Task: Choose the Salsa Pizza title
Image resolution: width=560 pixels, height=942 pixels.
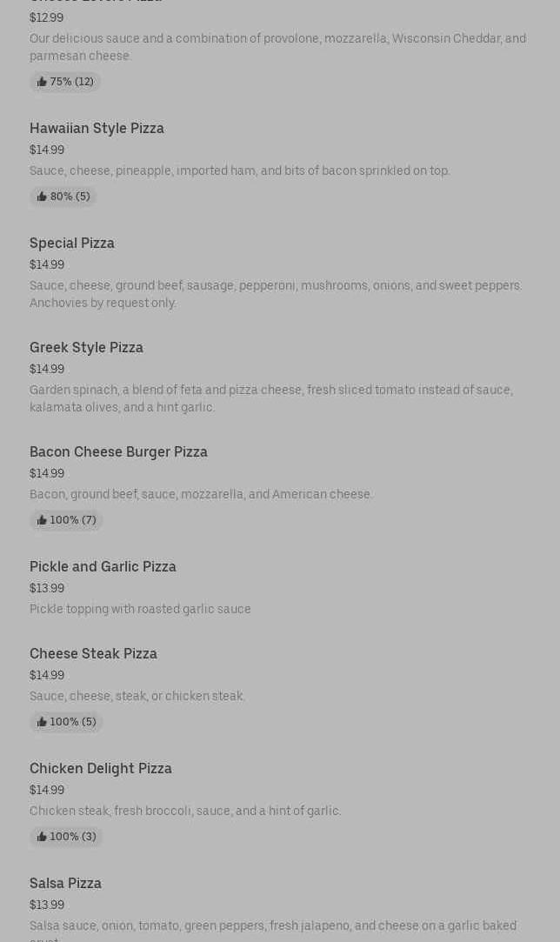Action: coord(65,883)
